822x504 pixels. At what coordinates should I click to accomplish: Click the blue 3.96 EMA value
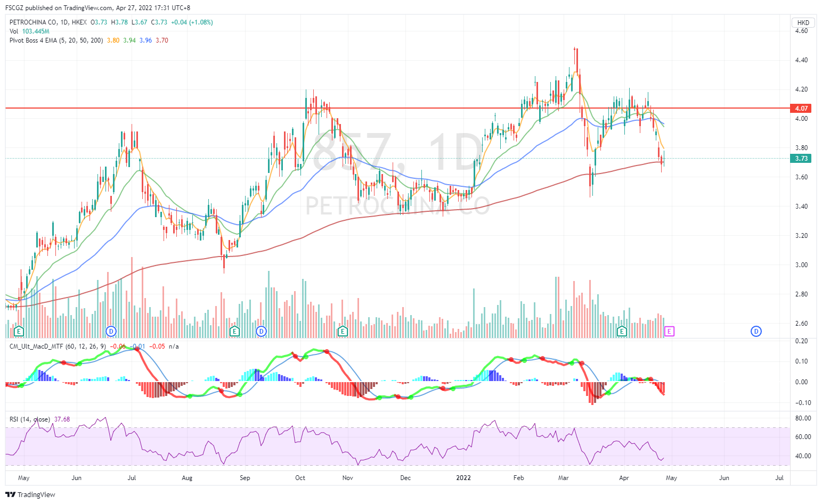pos(145,40)
